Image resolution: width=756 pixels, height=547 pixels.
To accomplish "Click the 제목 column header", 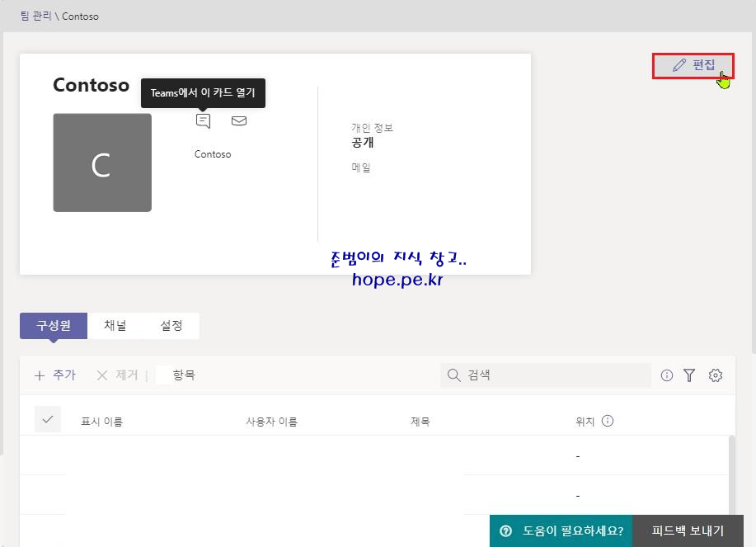I will pyautogui.click(x=420, y=422).
